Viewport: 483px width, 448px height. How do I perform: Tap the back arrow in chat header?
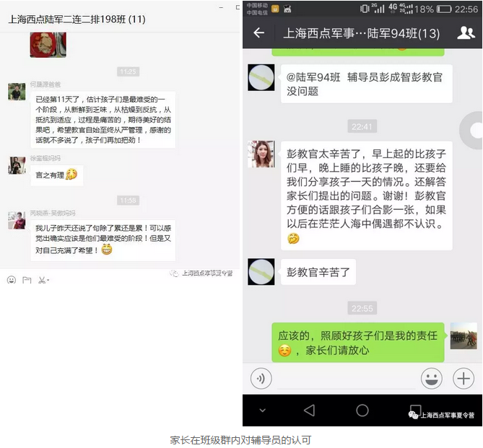(x=258, y=32)
